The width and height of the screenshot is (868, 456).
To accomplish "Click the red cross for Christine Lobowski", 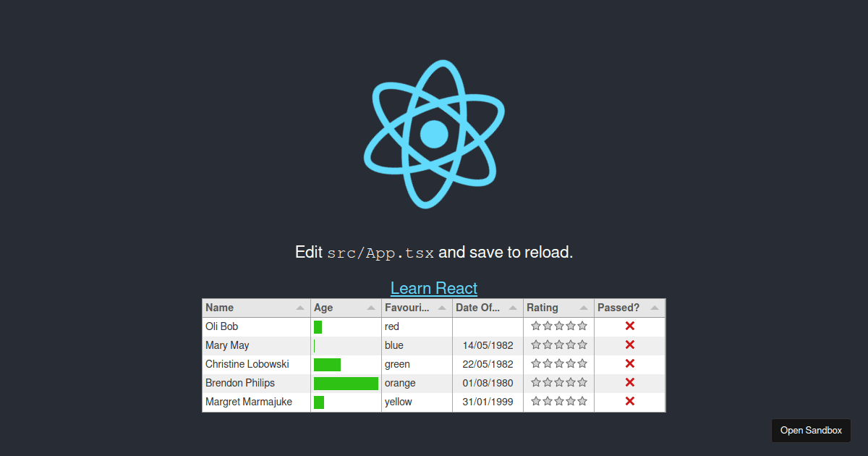I will coord(630,364).
